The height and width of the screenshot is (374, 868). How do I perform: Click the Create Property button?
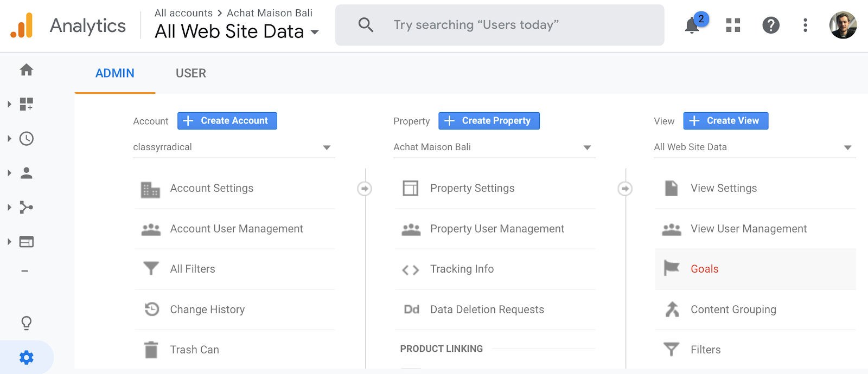coord(489,121)
